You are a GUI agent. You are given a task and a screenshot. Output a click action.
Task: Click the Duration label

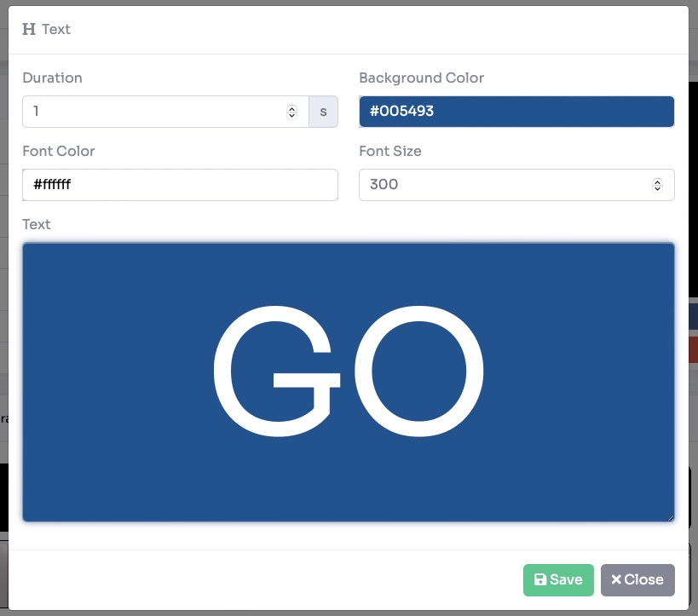click(x=52, y=78)
